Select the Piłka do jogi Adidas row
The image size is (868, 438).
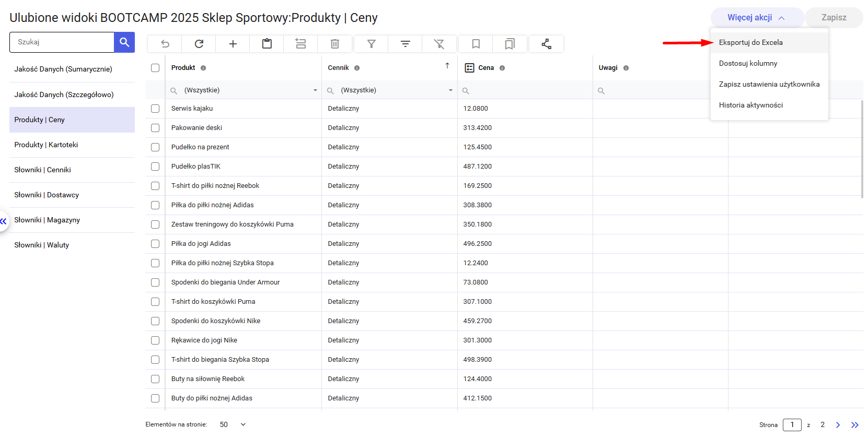point(155,244)
